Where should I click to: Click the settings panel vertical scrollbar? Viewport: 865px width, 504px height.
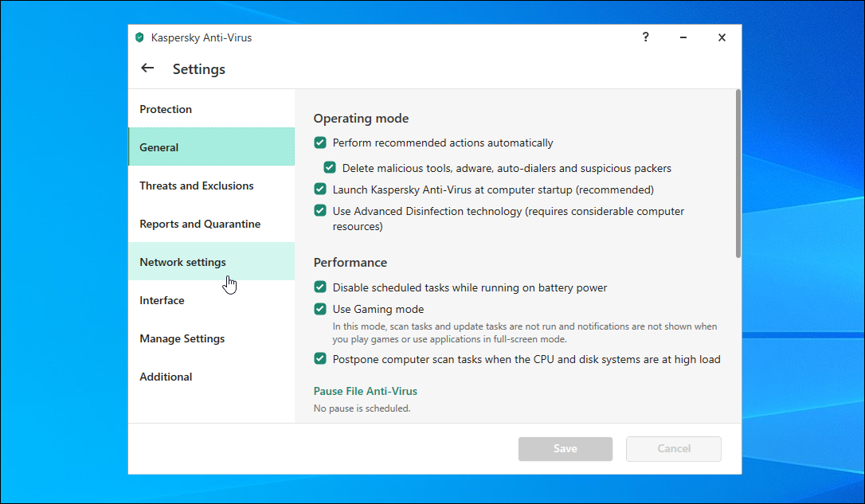point(738,174)
